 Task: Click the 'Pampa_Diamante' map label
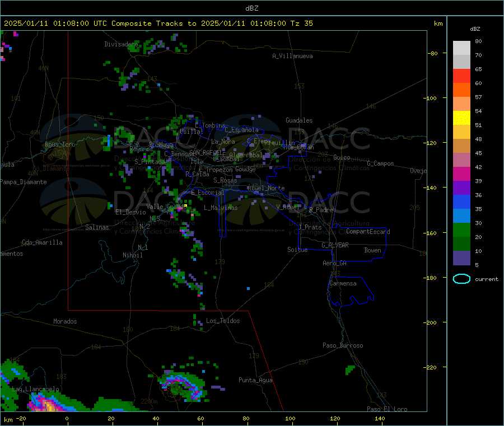point(23,182)
